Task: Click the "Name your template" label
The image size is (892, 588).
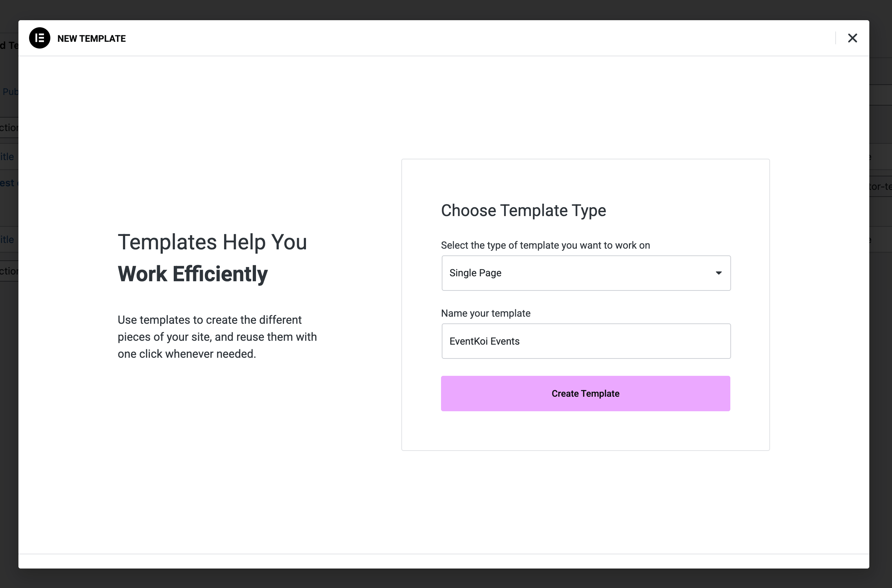Action: click(485, 313)
